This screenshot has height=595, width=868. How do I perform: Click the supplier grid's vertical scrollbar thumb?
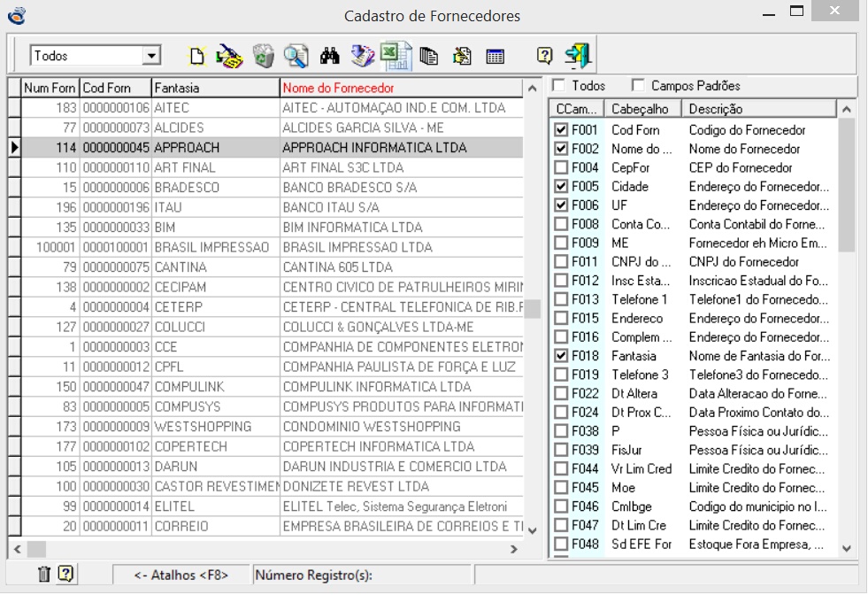point(533,309)
